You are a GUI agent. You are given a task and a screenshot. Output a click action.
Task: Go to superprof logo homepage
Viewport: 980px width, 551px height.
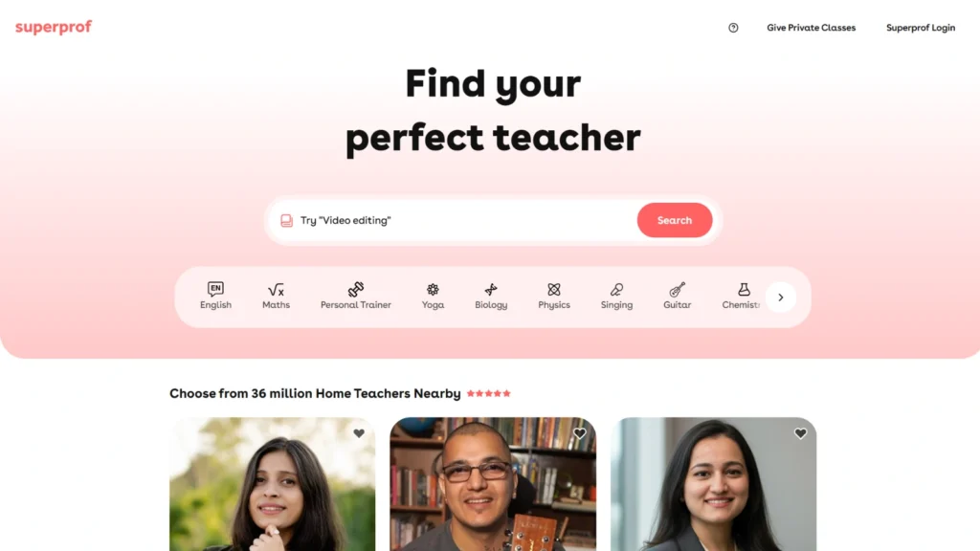pyautogui.click(x=54, y=27)
